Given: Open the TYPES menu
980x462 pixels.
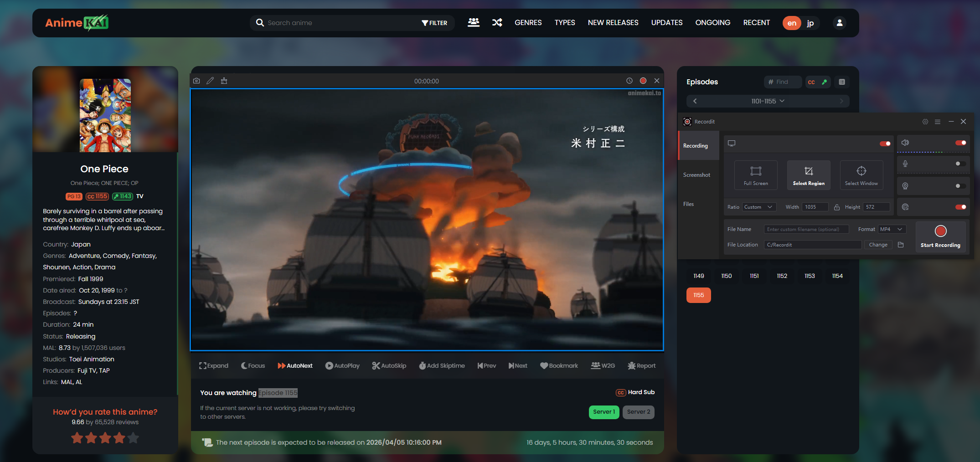Looking at the screenshot, I should 565,22.
